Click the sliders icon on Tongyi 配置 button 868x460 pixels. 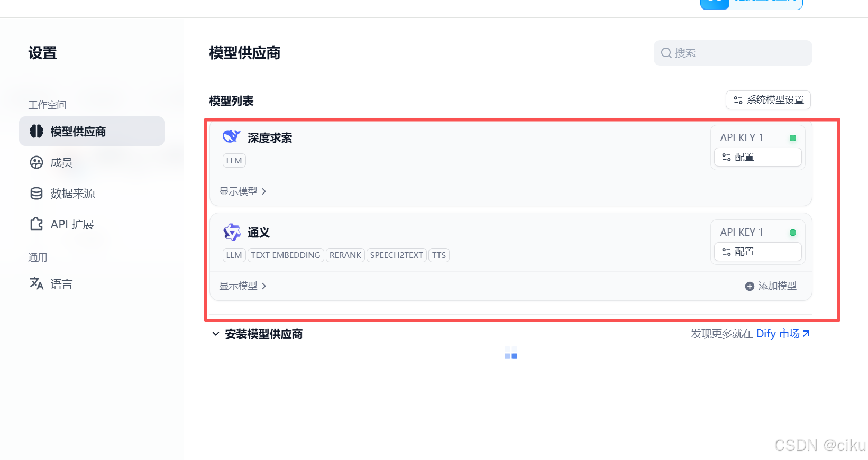pos(726,252)
